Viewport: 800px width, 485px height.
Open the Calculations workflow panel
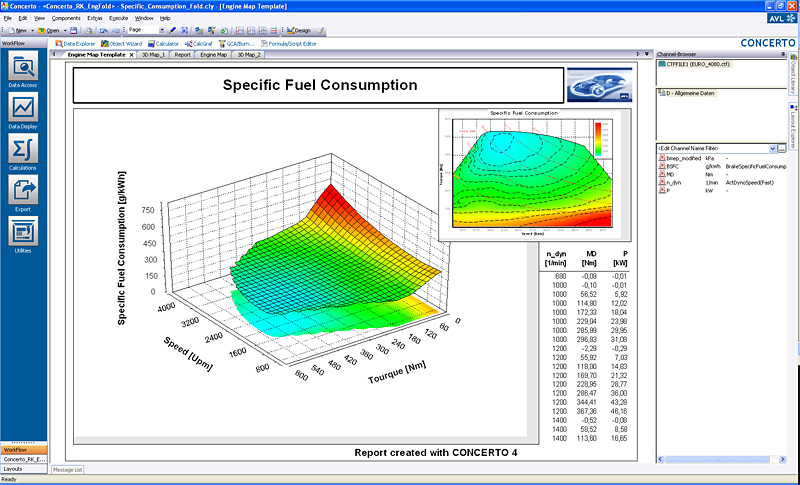pos(22,152)
